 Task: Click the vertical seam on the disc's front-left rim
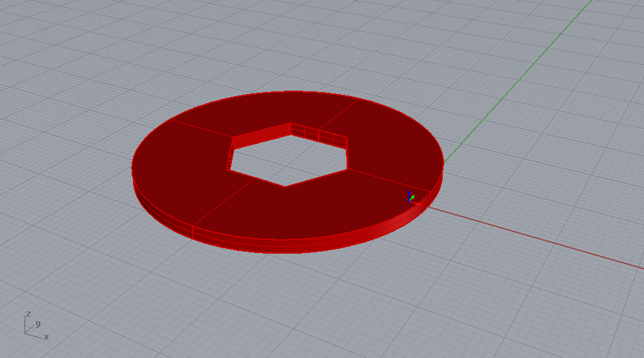[x=193, y=232]
